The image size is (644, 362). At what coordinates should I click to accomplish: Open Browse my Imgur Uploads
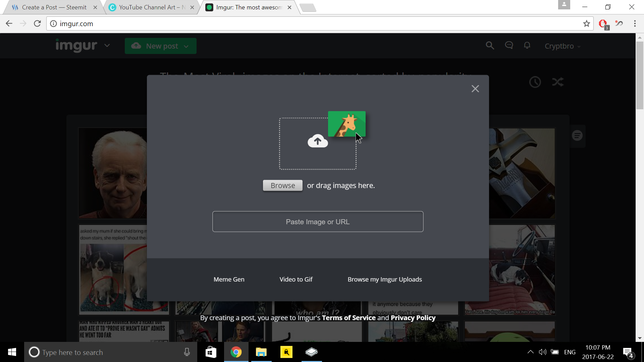(x=385, y=280)
